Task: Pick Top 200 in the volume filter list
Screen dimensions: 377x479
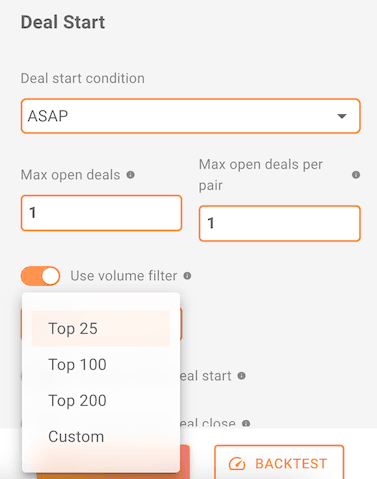Action: pos(101,400)
